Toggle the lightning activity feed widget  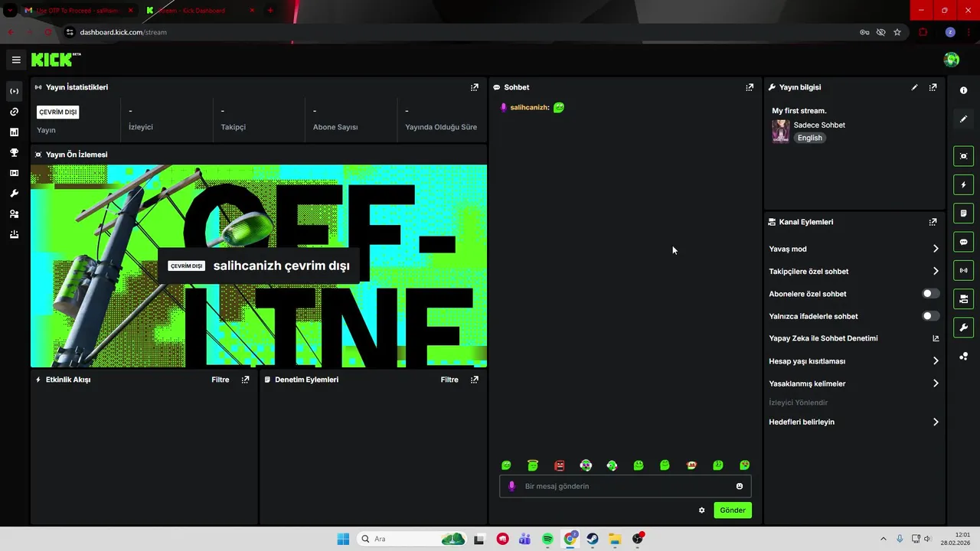click(963, 184)
